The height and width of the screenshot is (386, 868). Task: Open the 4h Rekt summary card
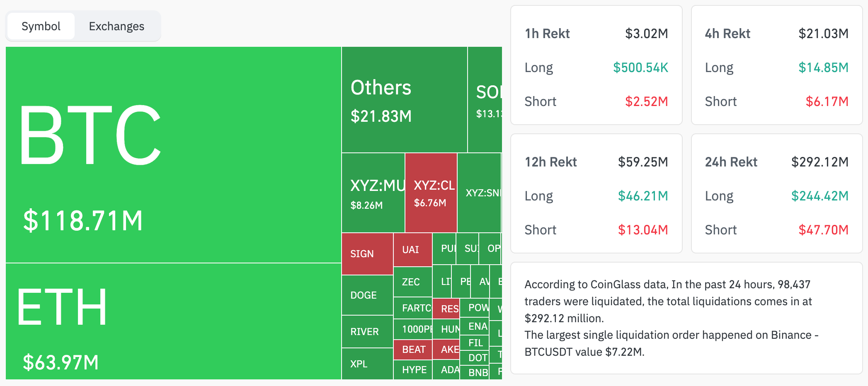point(776,65)
